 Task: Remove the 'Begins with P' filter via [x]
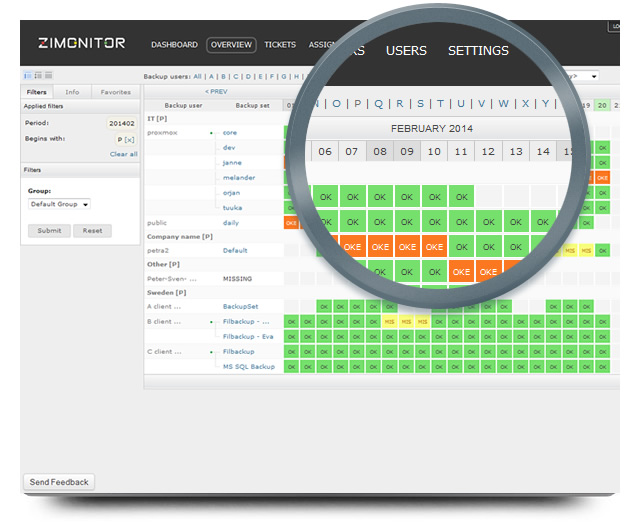pyautogui.click(x=129, y=140)
